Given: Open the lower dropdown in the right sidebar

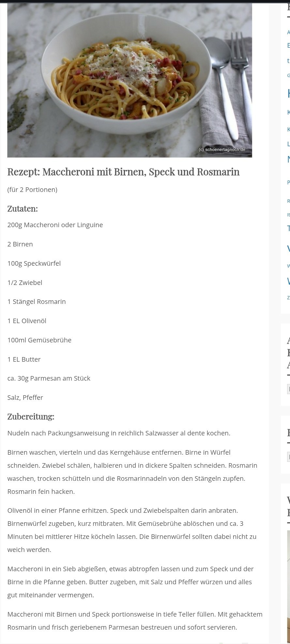Looking at the screenshot, I should click(288, 456).
